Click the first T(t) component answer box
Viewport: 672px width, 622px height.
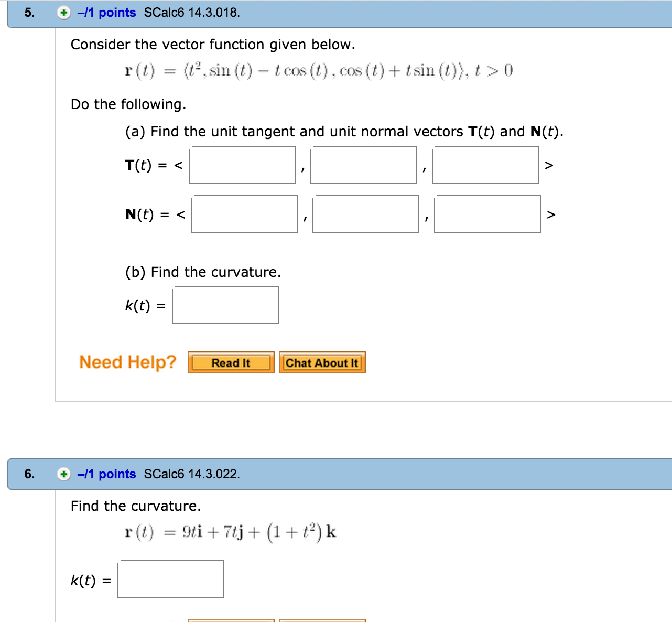point(242,165)
